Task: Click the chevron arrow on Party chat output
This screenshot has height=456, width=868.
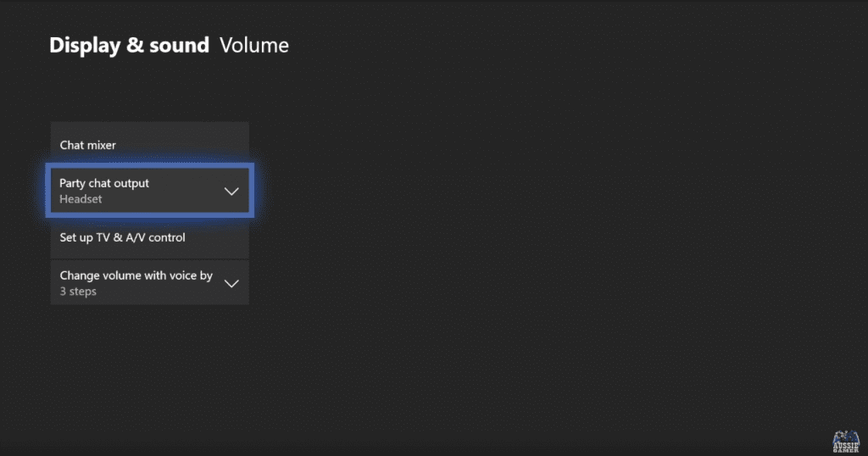Action: [x=231, y=192]
